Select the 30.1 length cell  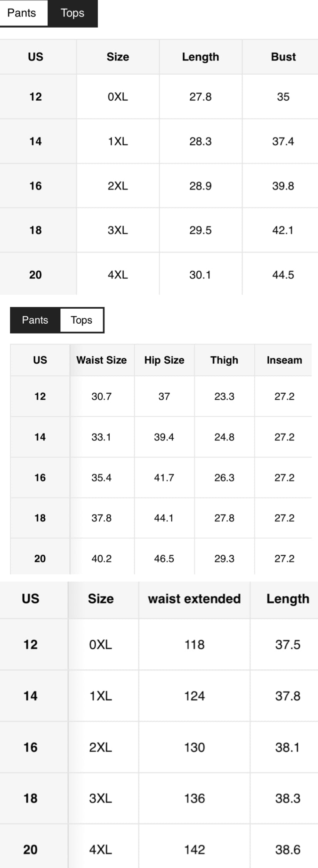click(200, 275)
